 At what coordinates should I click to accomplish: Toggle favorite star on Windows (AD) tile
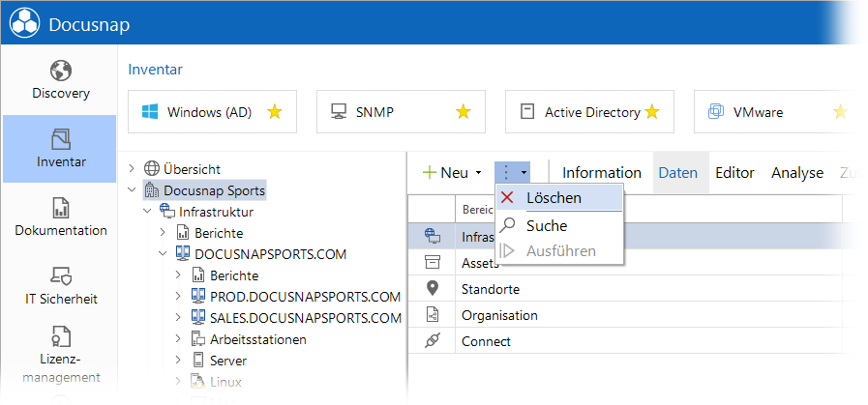pos(275,112)
